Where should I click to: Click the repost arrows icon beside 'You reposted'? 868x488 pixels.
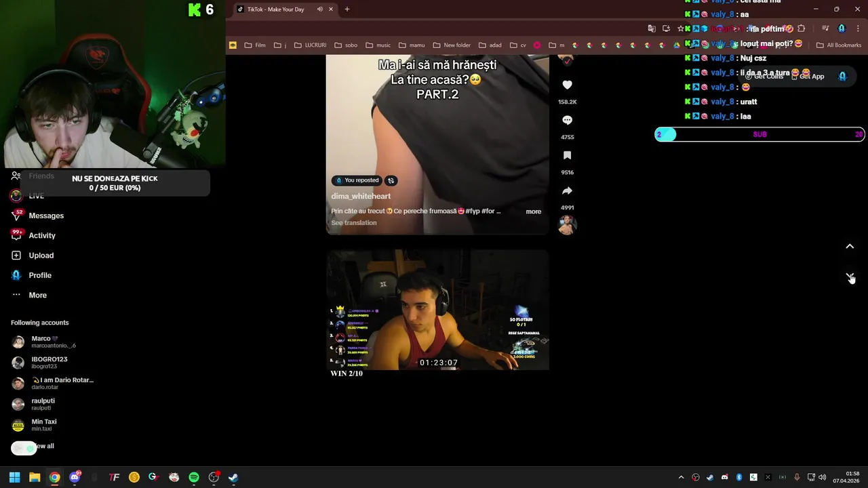click(391, 180)
